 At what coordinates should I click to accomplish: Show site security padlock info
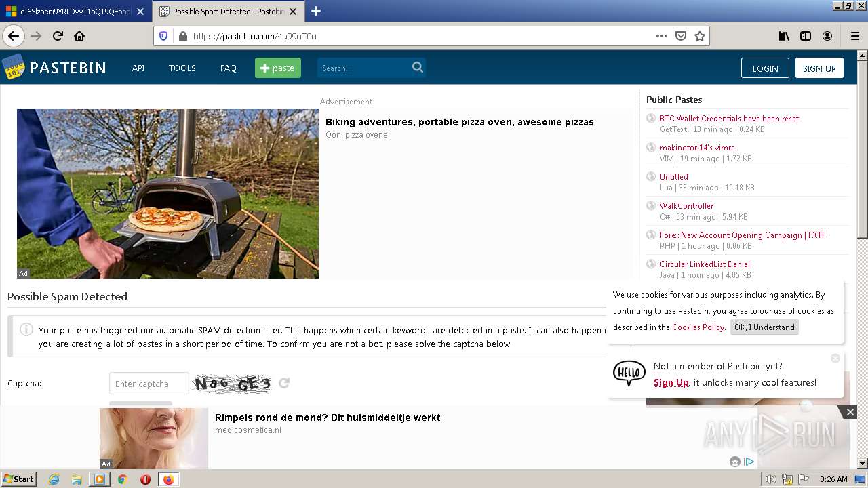pyautogui.click(x=182, y=36)
